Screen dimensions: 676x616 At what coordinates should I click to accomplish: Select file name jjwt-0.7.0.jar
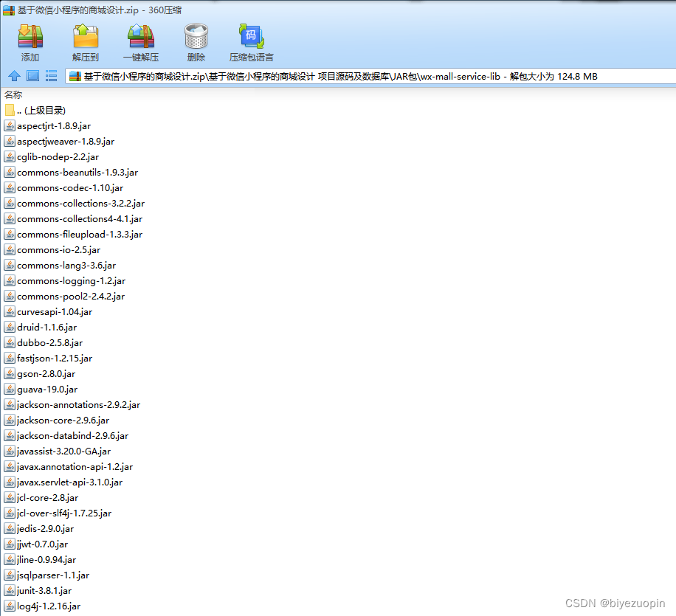43,544
